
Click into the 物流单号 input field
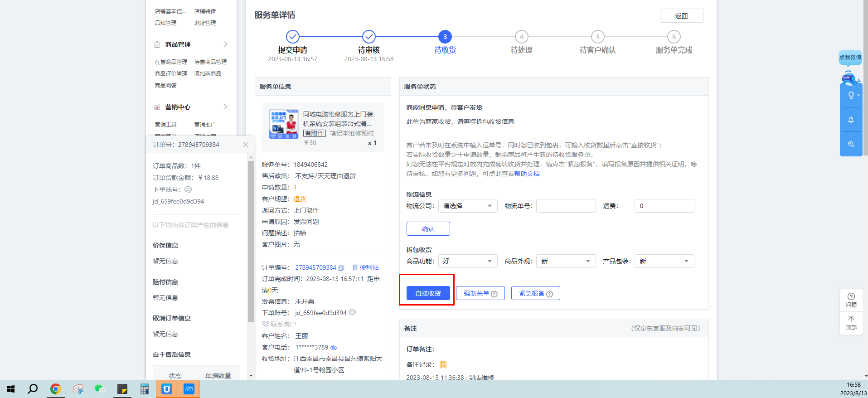[566, 206]
